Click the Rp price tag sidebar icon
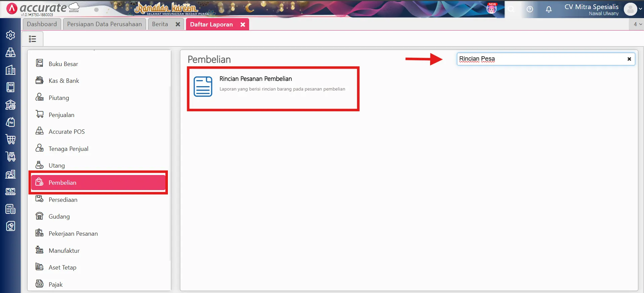Image resolution: width=644 pixels, height=293 pixels. (10, 122)
